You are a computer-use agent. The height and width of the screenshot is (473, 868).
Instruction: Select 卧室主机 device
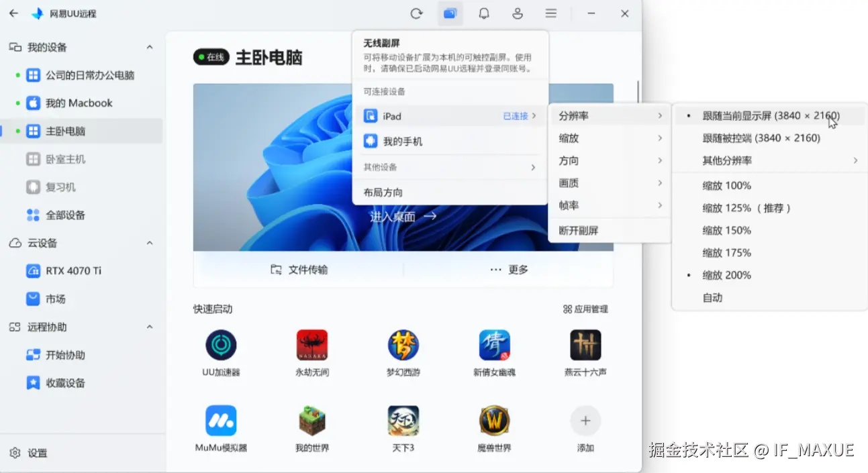pyautogui.click(x=81, y=159)
